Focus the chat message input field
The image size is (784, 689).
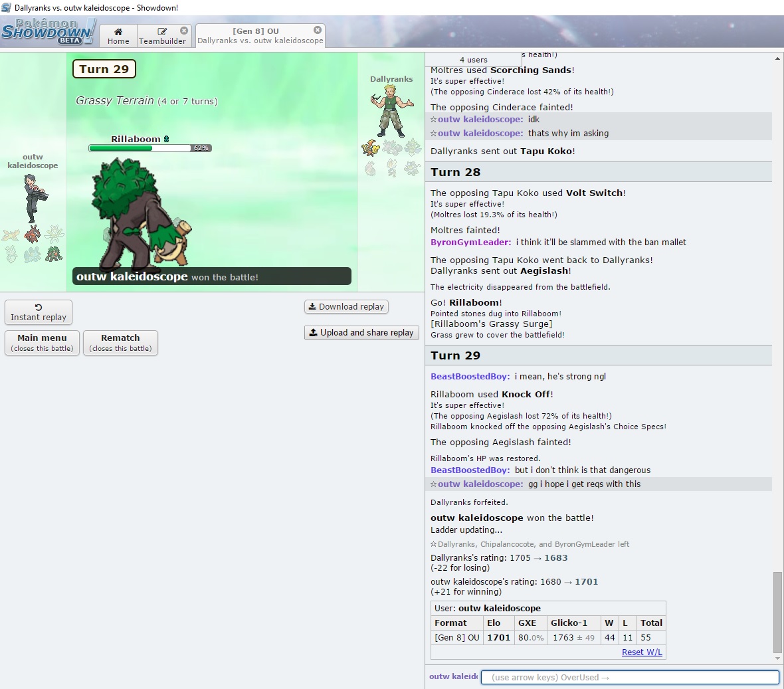pos(630,677)
